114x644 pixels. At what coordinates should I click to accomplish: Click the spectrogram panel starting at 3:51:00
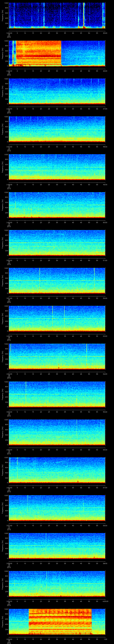coord(57,280)
